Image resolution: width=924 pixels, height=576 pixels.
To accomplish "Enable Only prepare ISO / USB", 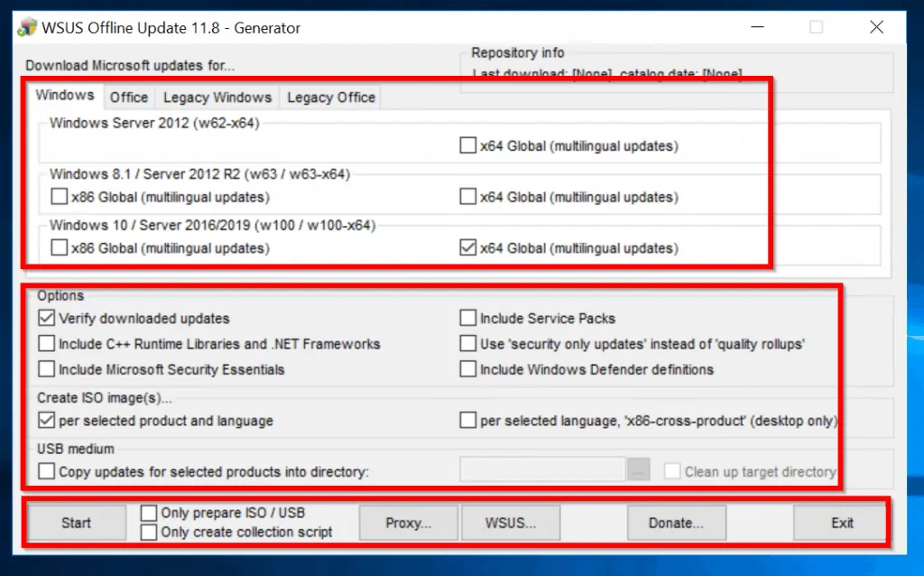I will (x=148, y=512).
